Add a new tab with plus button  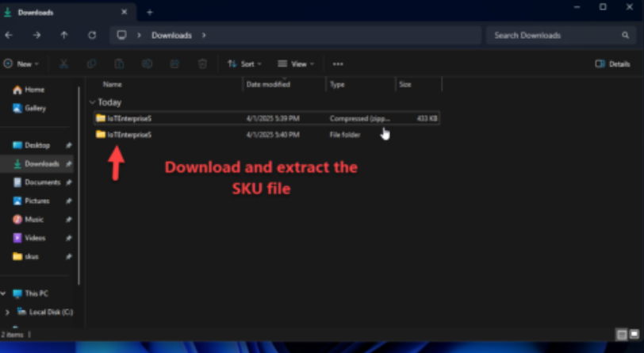(149, 12)
